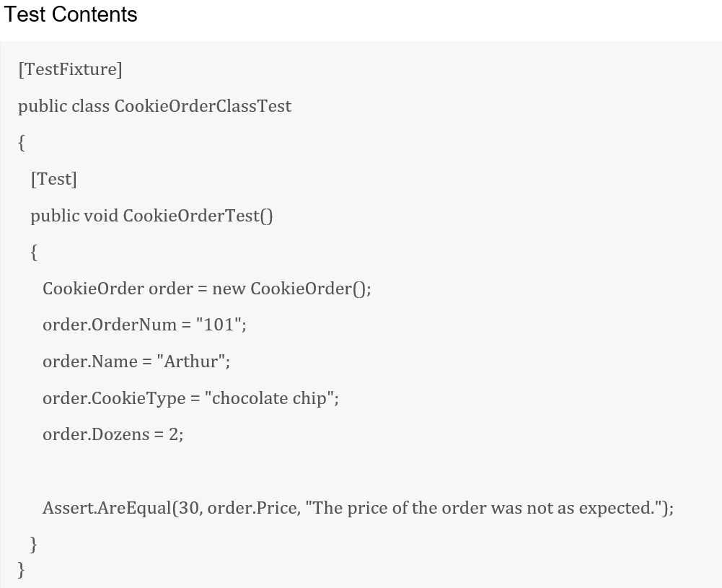This screenshot has height=588, width=722.
Task: Click the expected value 30 in assert
Action: [188, 508]
